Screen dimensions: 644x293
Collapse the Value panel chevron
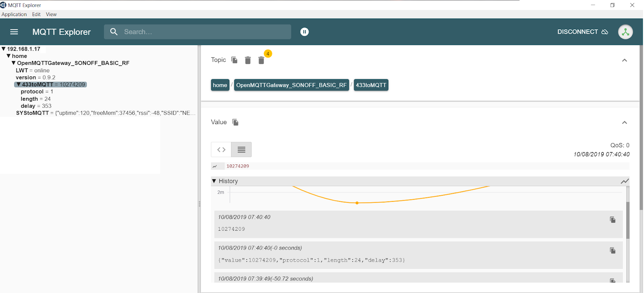point(625,123)
